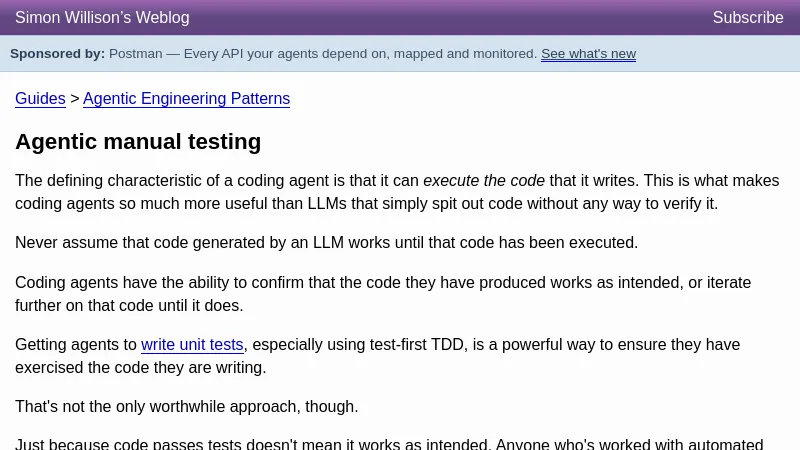Go to the Guides breadcrumb
Screen dimensions: 800x450
(x=40, y=99)
